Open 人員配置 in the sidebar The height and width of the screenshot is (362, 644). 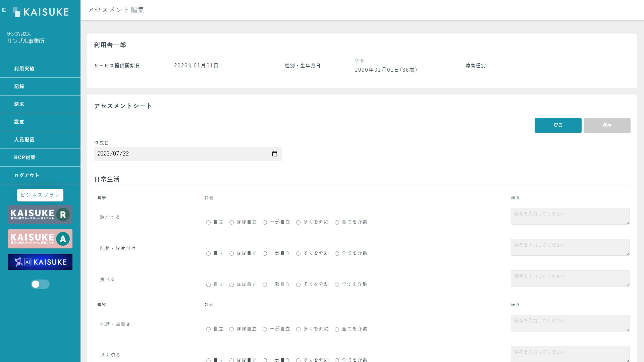pos(40,140)
